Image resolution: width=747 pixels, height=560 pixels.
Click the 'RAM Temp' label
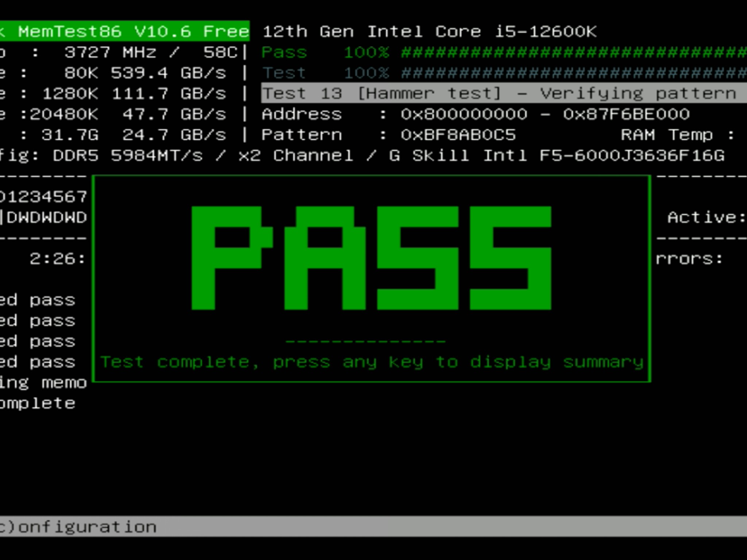tap(667, 135)
